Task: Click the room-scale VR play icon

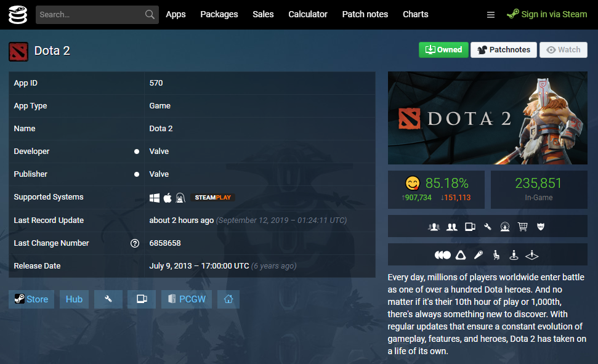Action: (x=531, y=255)
